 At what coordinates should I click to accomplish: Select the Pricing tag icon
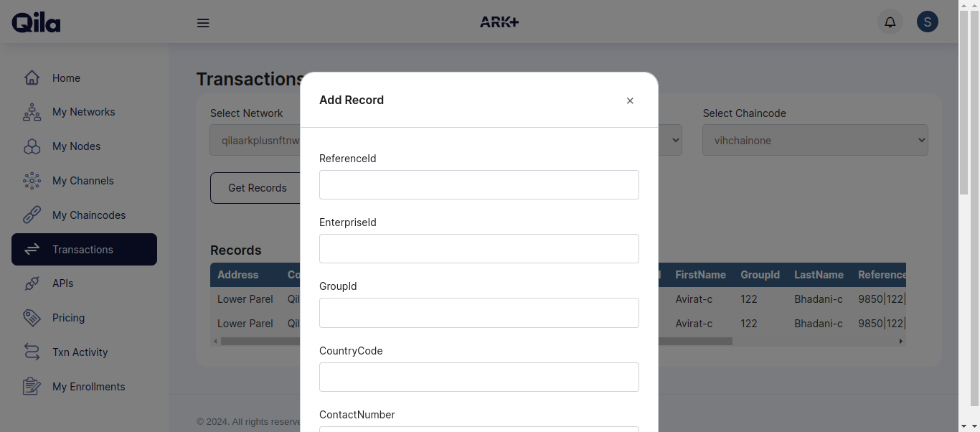pyautogui.click(x=32, y=318)
